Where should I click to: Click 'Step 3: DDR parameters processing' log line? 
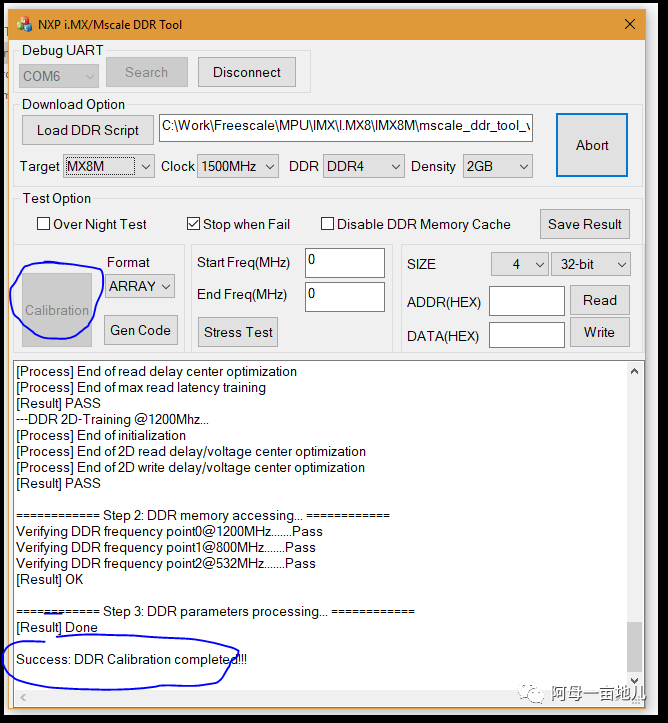click(215, 611)
